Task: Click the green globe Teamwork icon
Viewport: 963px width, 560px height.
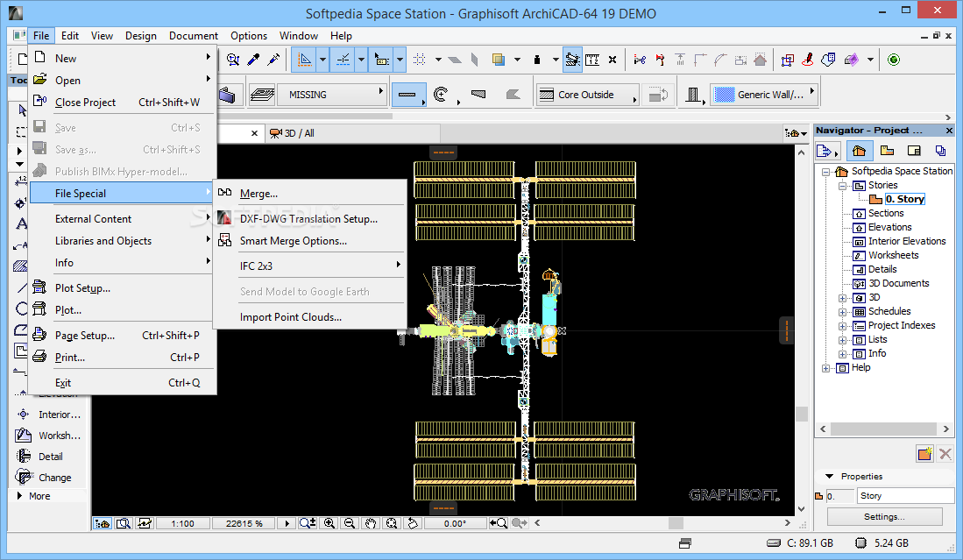Action: 894,60
